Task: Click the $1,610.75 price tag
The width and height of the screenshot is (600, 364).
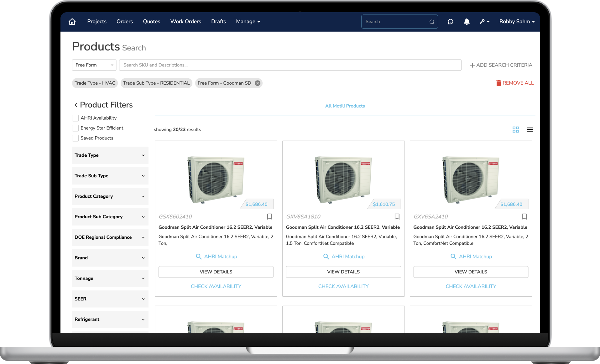Action: (384, 204)
